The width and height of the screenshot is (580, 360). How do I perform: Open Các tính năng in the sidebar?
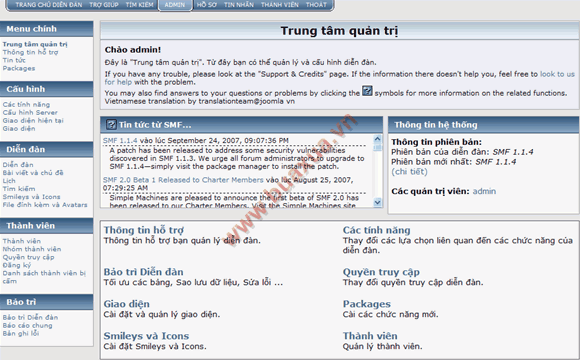pos(26,105)
